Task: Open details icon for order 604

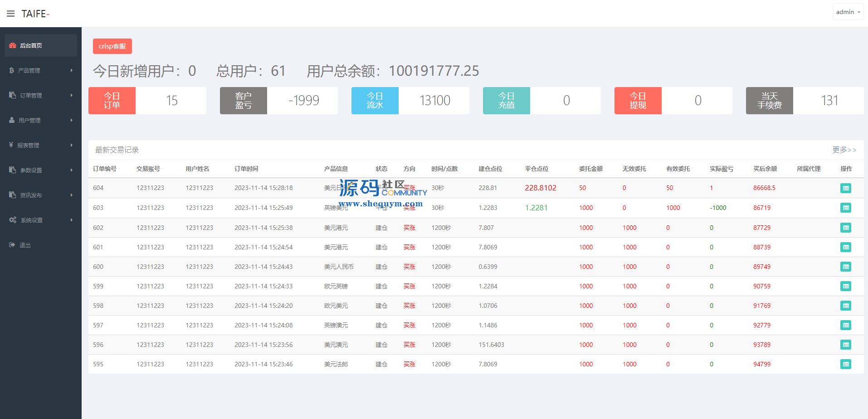Action: 846,188
